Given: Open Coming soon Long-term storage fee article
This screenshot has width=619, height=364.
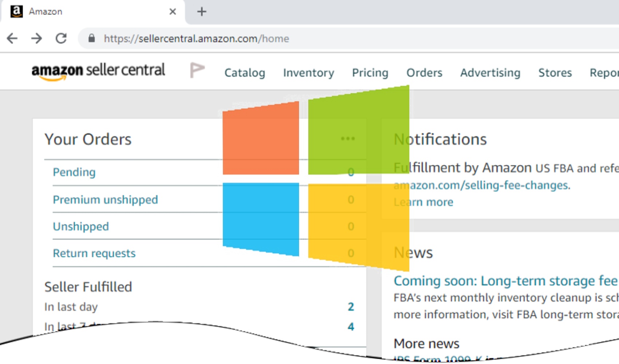Looking at the screenshot, I should click(x=506, y=281).
